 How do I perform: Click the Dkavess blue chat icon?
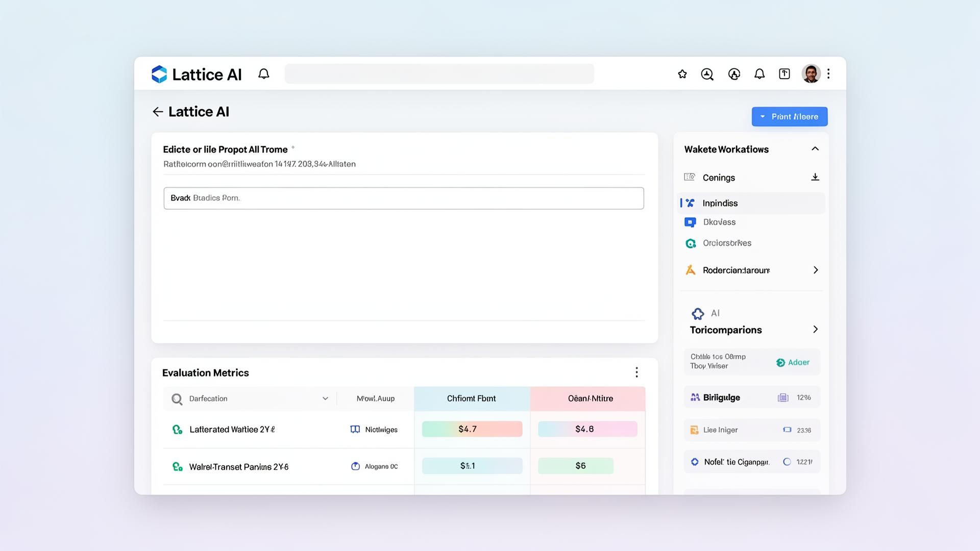point(690,222)
